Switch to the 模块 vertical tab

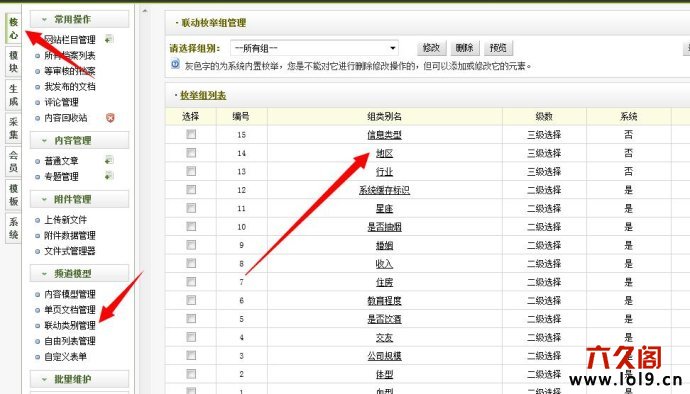tap(14, 62)
